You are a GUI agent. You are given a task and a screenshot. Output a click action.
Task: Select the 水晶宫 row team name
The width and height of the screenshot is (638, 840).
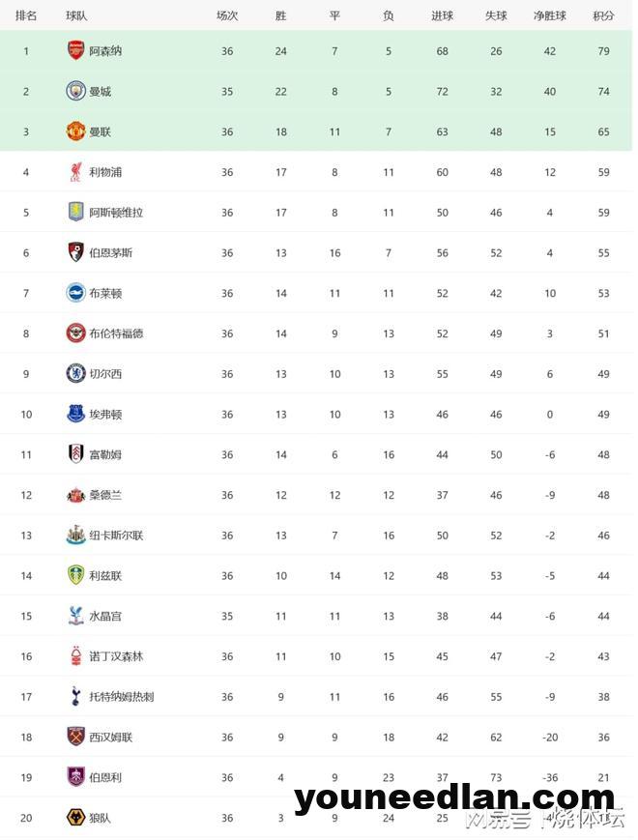click(x=105, y=616)
